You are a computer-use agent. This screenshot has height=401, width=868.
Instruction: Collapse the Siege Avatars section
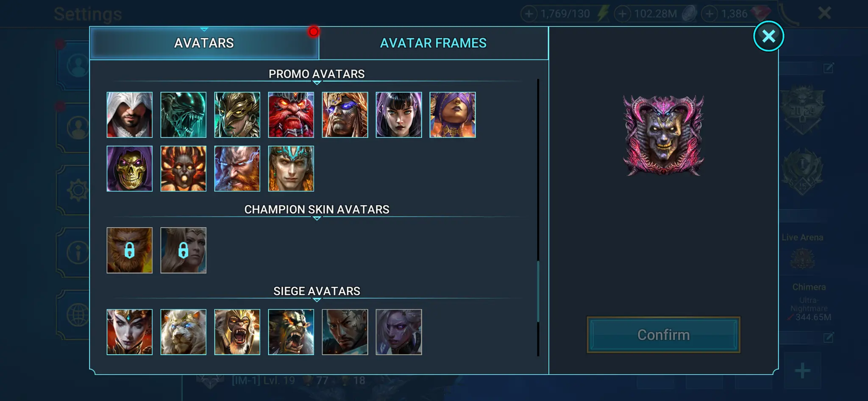[317, 292]
